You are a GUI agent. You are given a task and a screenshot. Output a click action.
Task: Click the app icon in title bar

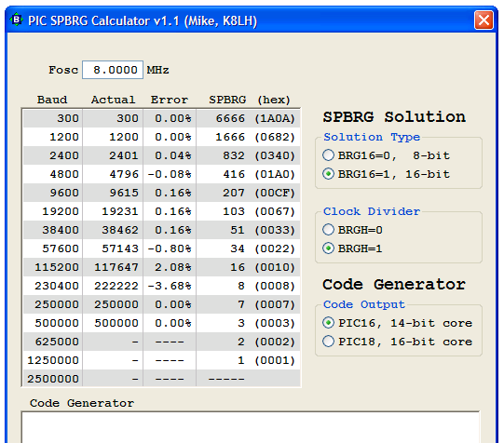click(17, 20)
